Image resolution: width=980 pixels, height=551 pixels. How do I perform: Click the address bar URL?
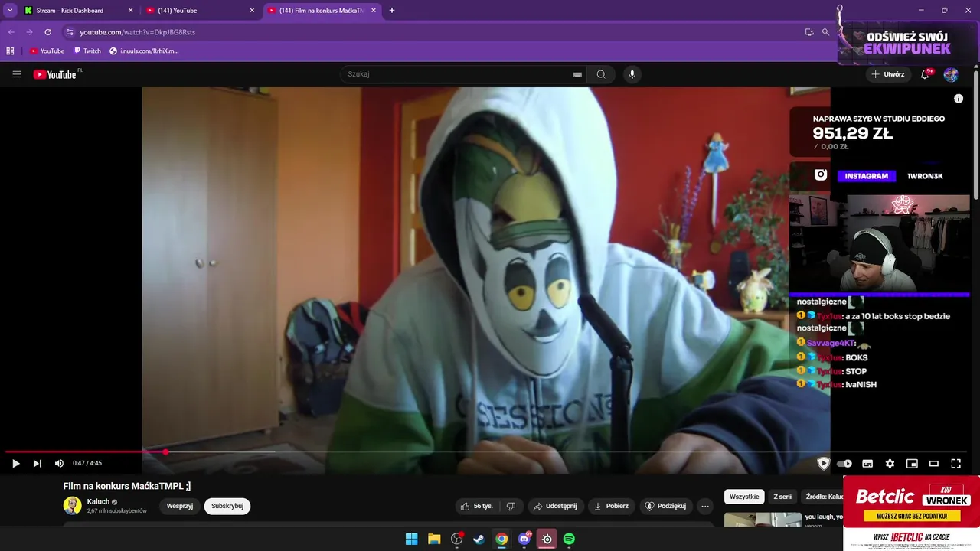(x=138, y=32)
